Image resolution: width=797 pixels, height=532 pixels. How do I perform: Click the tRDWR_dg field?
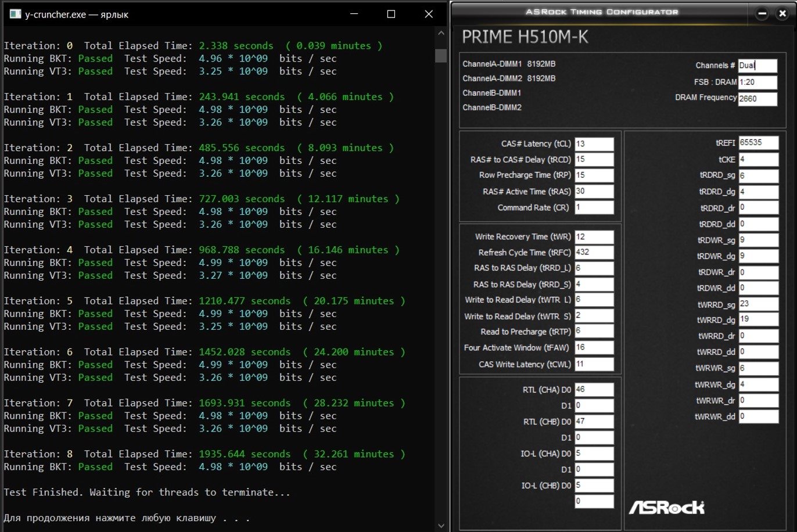(758, 256)
